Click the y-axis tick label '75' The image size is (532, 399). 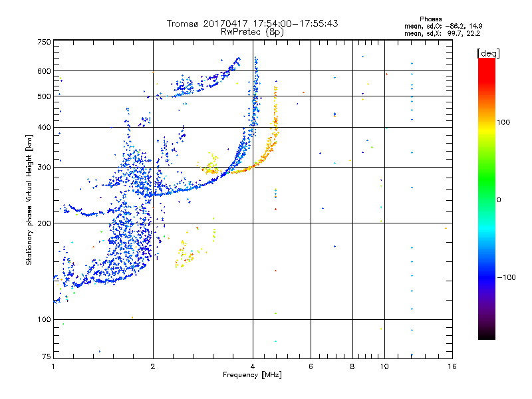47,356
